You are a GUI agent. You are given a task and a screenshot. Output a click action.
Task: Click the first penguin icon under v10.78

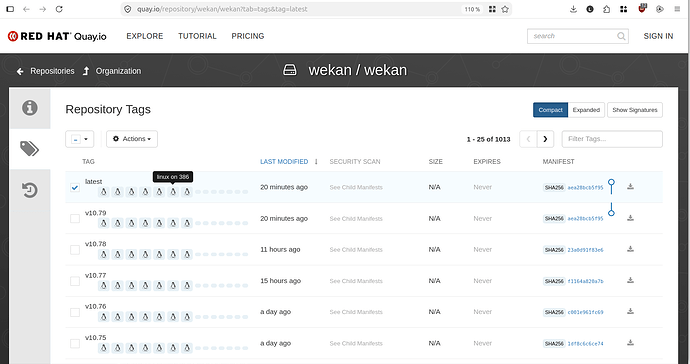(103, 254)
